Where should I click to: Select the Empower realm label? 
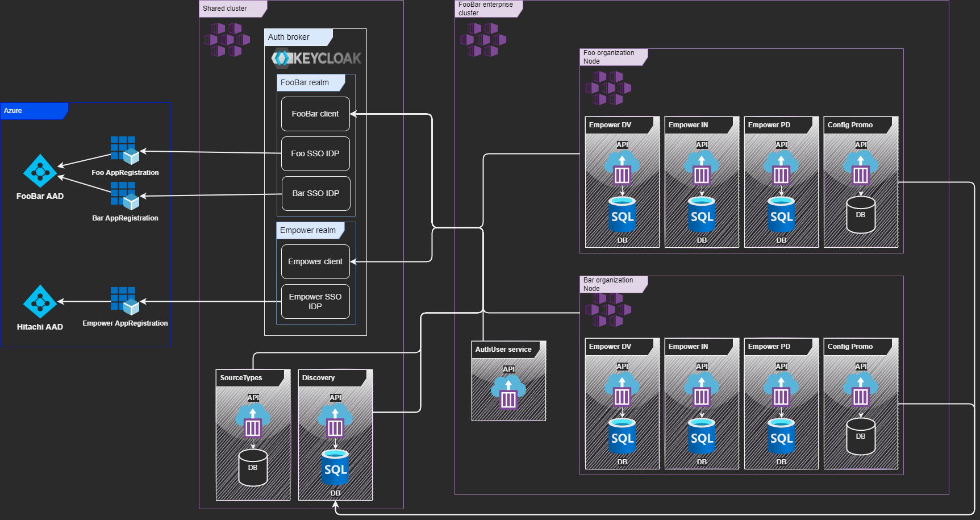click(x=311, y=230)
